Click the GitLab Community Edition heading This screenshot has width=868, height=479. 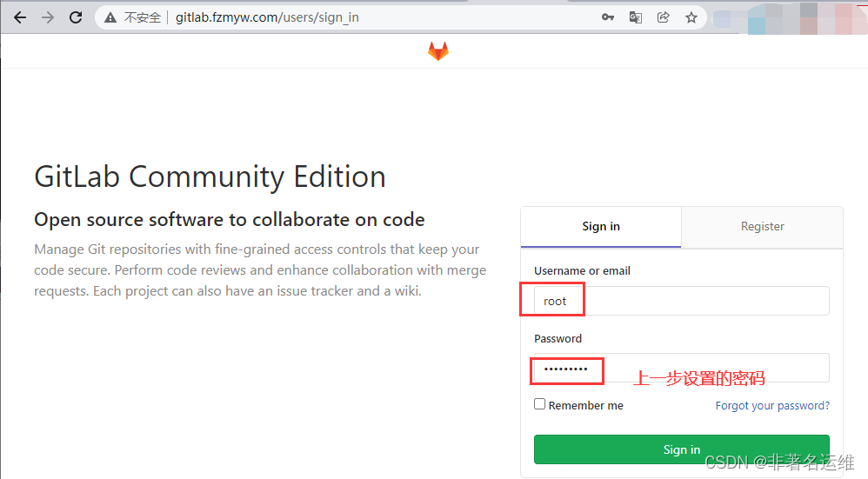pyautogui.click(x=210, y=176)
